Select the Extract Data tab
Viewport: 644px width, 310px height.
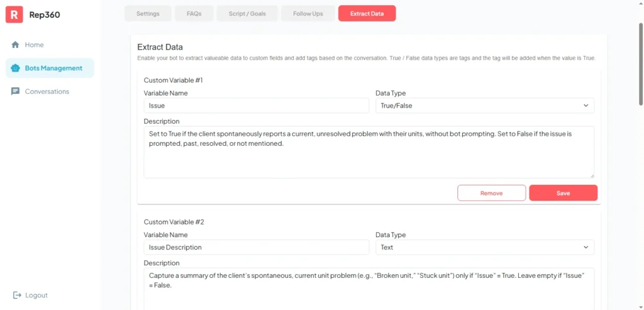(367, 13)
